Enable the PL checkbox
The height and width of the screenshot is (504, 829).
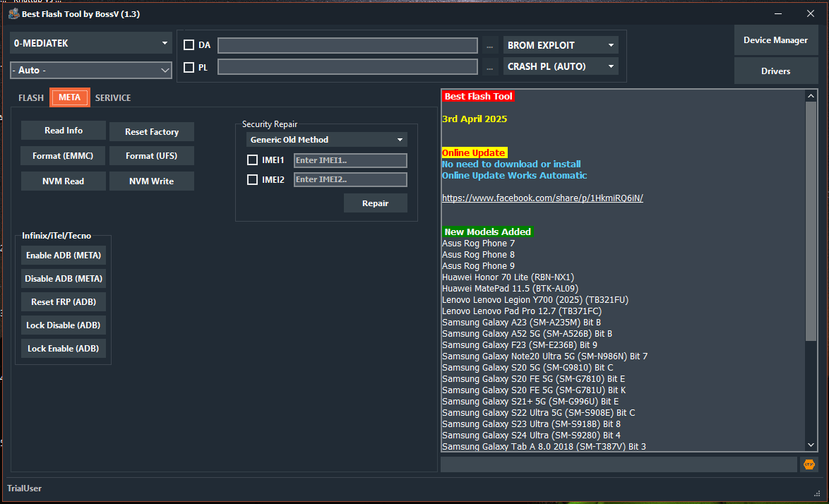(189, 68)
